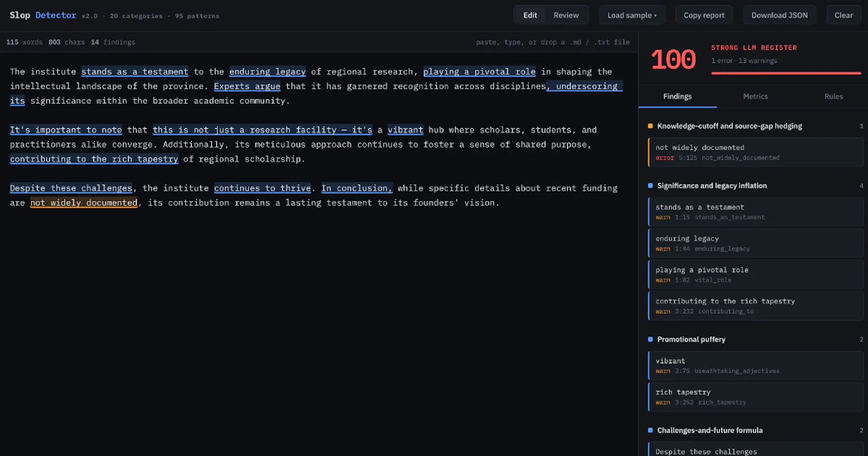Click highlighted word 'vibrant' in editor

[x=405, y=130]
